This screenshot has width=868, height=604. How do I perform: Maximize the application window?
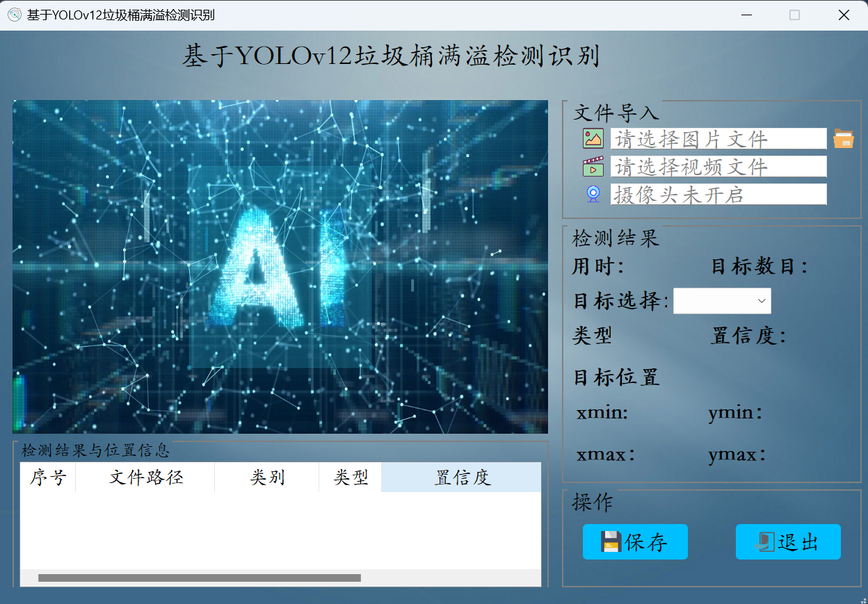[x=795, y=15]
